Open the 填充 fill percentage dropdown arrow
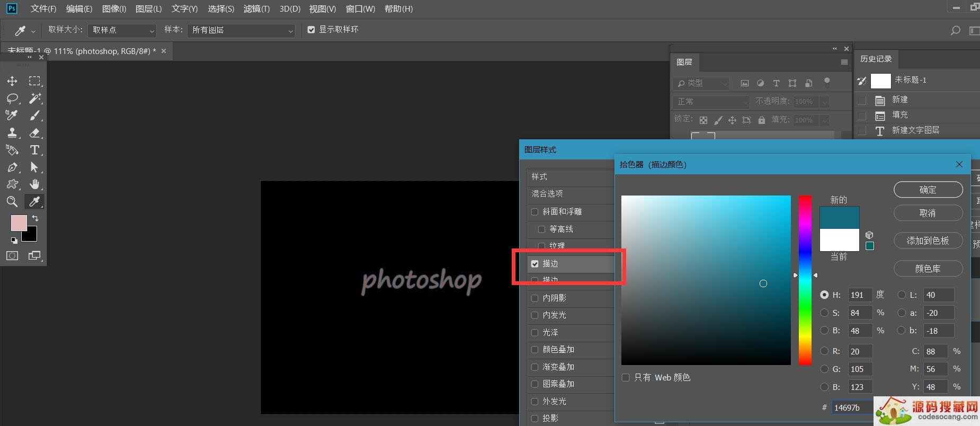The height and width of the screenshot is (426, 980). [x=825, y=120]
